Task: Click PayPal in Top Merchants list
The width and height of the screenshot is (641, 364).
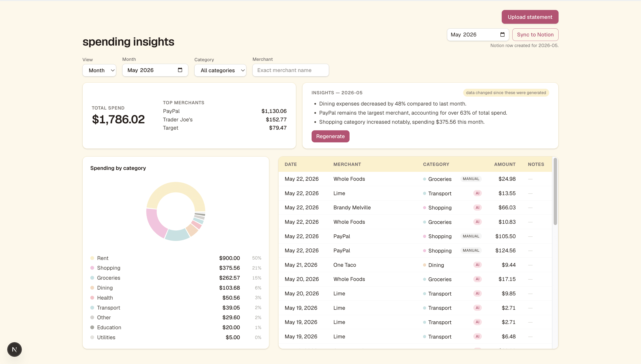Action: pos(171,111)
